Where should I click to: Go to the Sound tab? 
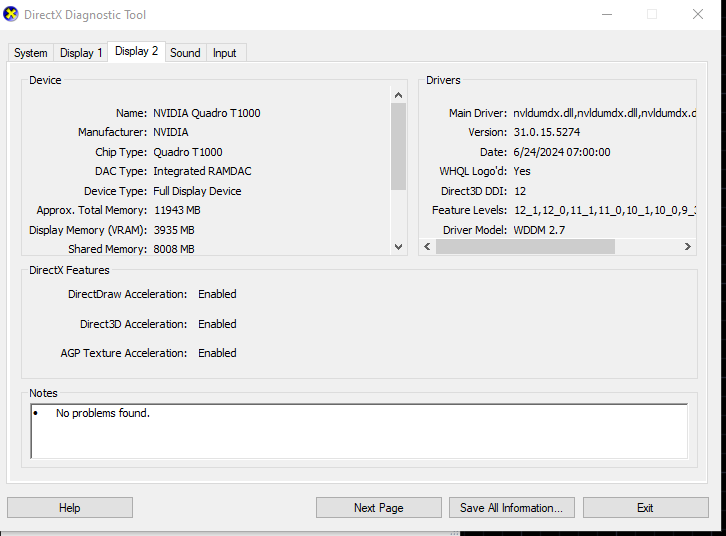click(x=185, y=53)
